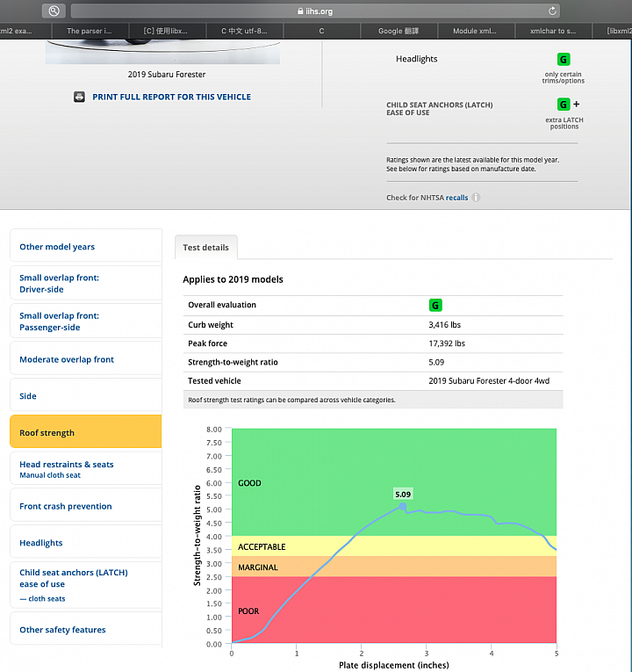Click the reader view icon in Safari toolbar
Image resolution: width=632 pixels, height=672 pixels.
[54, 11]
